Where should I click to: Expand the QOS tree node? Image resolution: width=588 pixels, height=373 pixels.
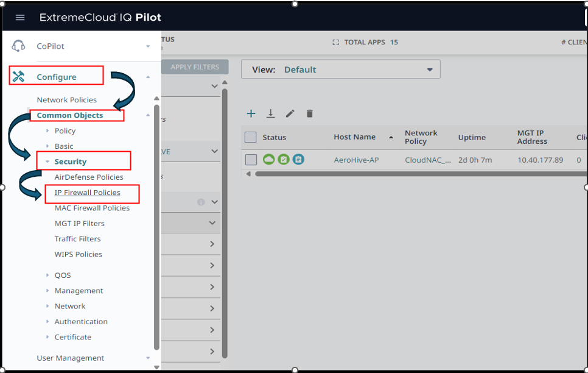(x=47, y=275)
